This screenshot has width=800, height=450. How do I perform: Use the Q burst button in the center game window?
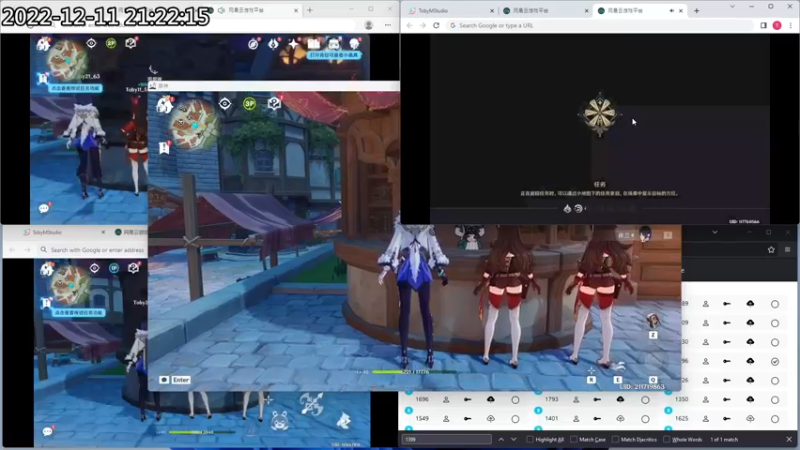click(x=653, y=380)
